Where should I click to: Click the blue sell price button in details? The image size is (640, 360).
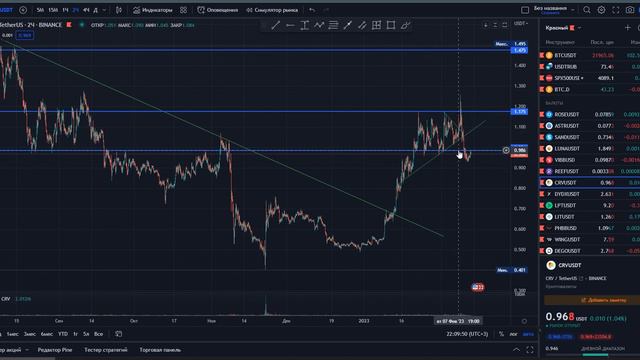(x=560, y=337)
